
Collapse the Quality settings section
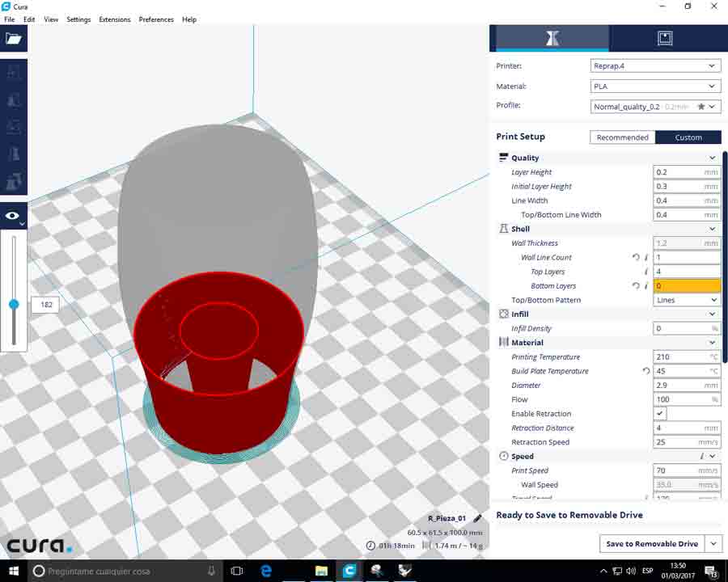712,158
